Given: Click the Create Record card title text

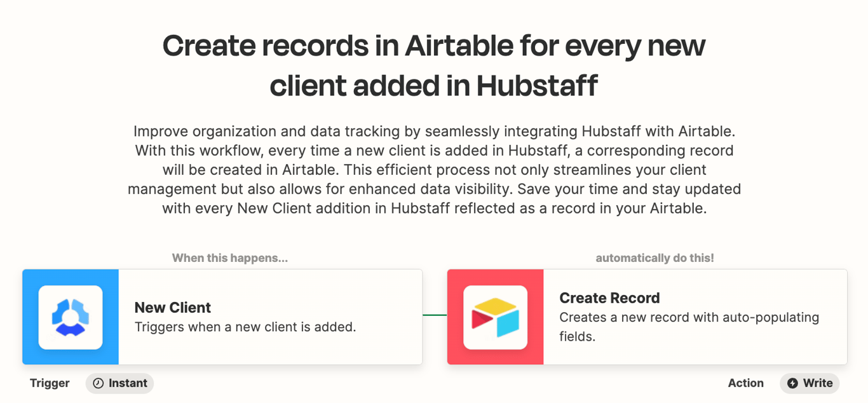Looking at the screenshot, I should click(609, 298).
